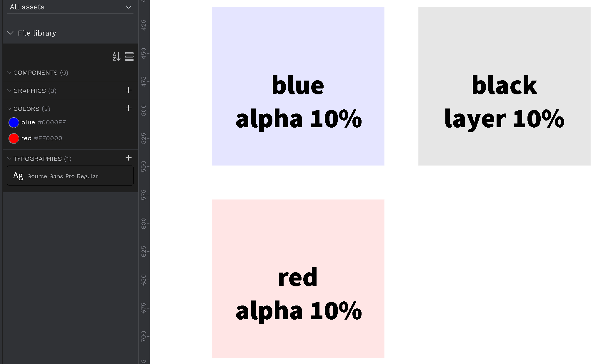Viewport: 596px width, 364px height.
Task: Collapse the File library section
Action: point(10,33)
